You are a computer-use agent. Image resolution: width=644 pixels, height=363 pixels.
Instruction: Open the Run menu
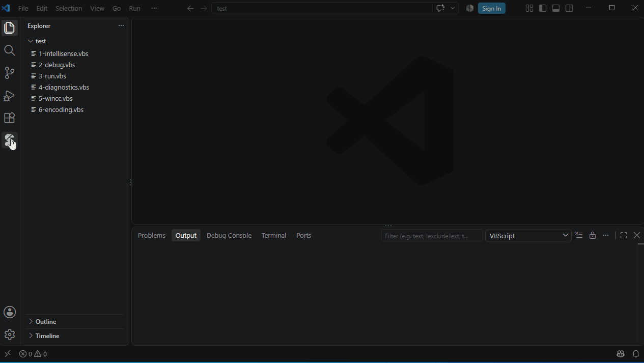134,8
